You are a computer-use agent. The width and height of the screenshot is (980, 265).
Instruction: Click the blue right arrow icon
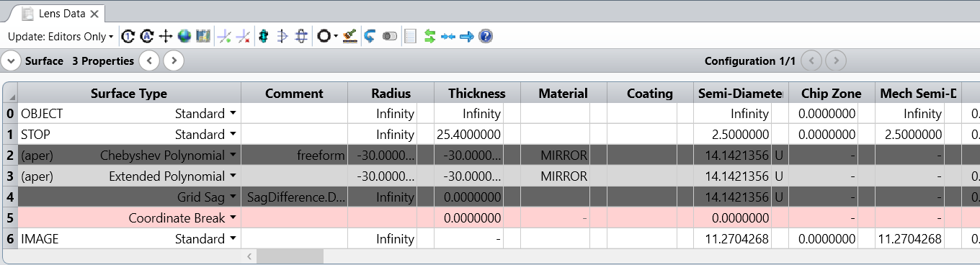[x=467, y=36]
